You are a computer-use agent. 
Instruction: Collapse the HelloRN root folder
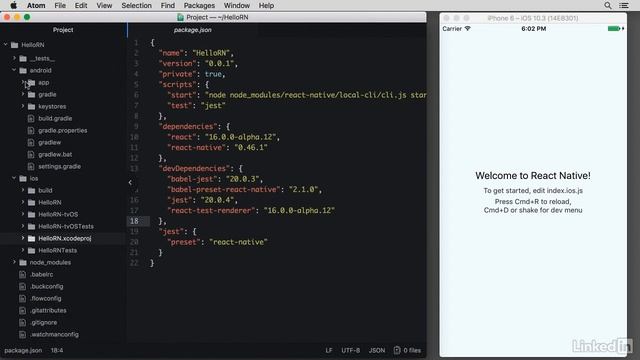[6, 44]
